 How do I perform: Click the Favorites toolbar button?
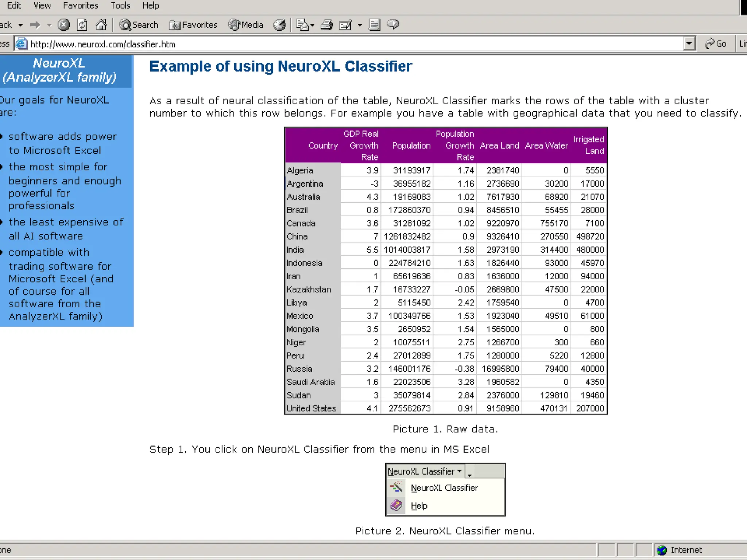pos(193,25)
